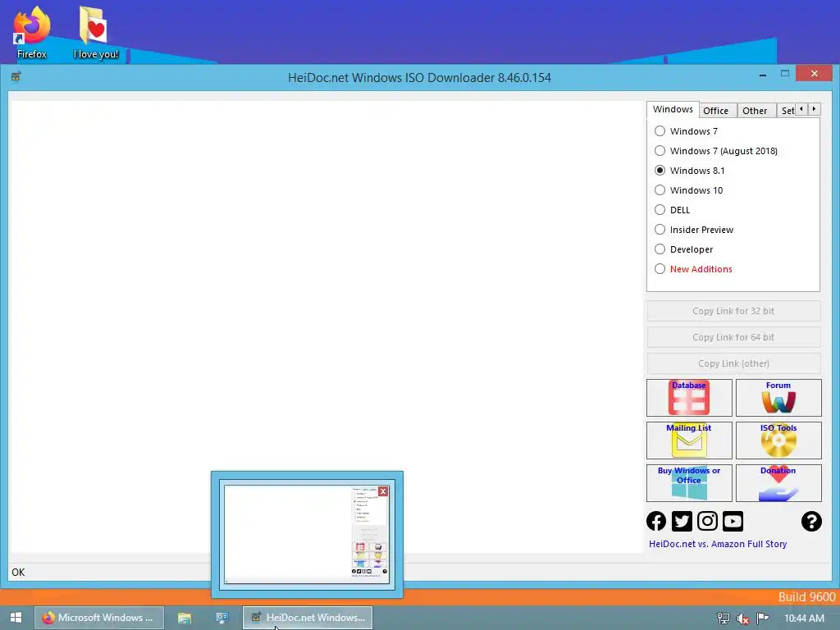Select the Windows 10 radio option
840x630 pixels.
coord(688,190)
